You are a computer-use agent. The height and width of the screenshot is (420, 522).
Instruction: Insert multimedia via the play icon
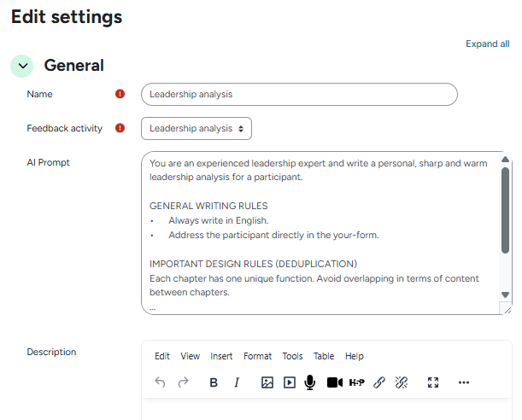[290, 382]
